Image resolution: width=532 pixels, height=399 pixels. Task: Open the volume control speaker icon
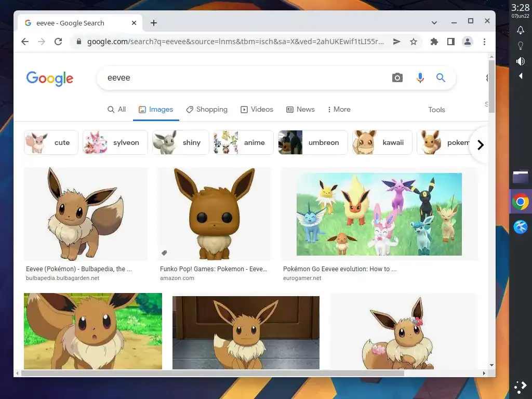521,61
